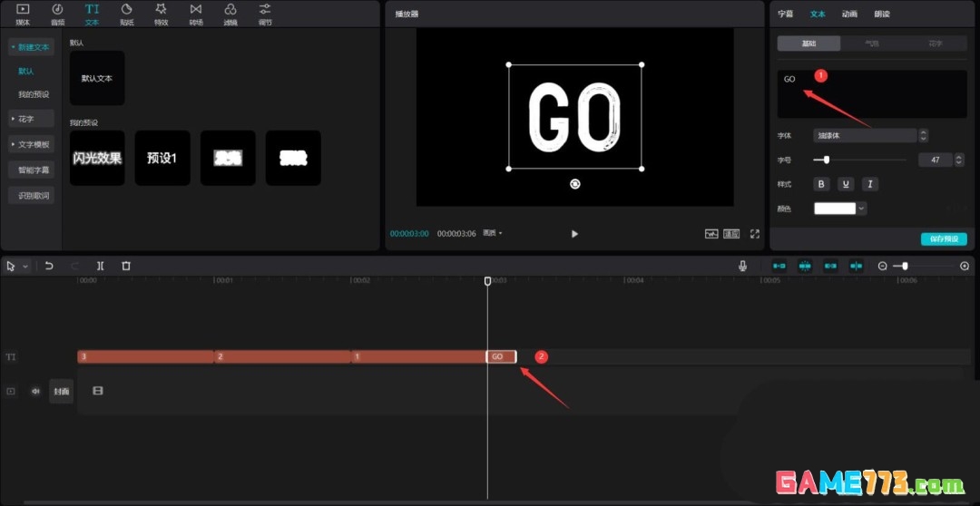This screenshot has width=980, height=506.
Task: Switch to the 朗读 read-aloud tab
Action: [x=881, y=15]
